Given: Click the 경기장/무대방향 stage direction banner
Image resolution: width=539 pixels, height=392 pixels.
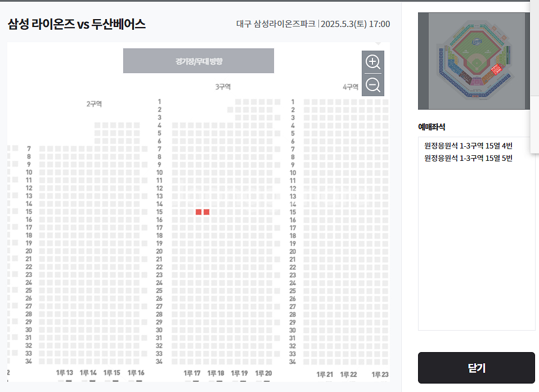Looking at the screenshot, I should pos(199,61).
